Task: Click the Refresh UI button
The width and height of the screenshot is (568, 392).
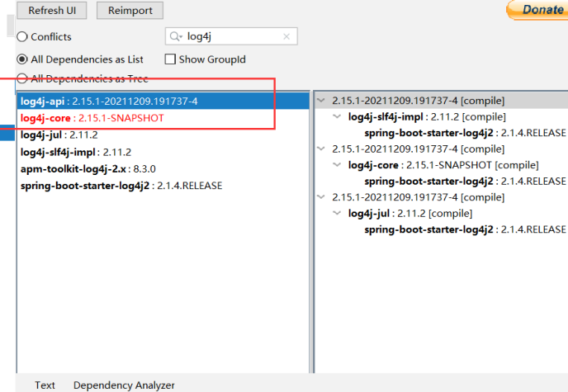Action: (52, 11)
